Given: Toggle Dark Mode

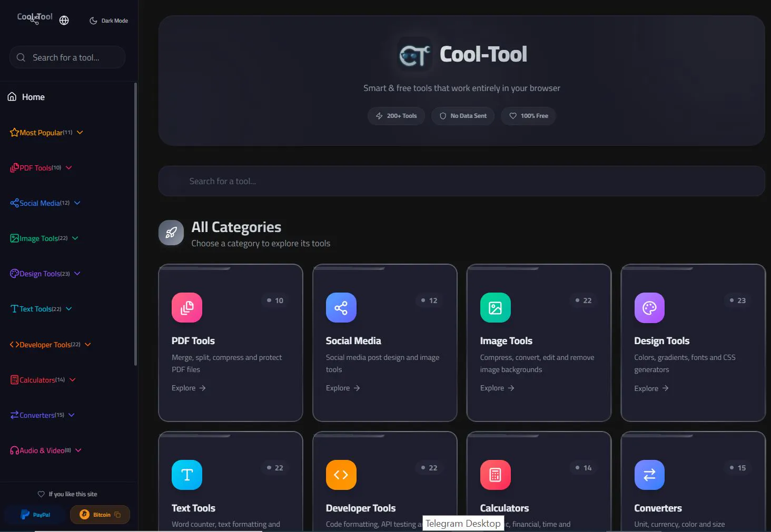Looking at the screenshot, I should [108, 21].
